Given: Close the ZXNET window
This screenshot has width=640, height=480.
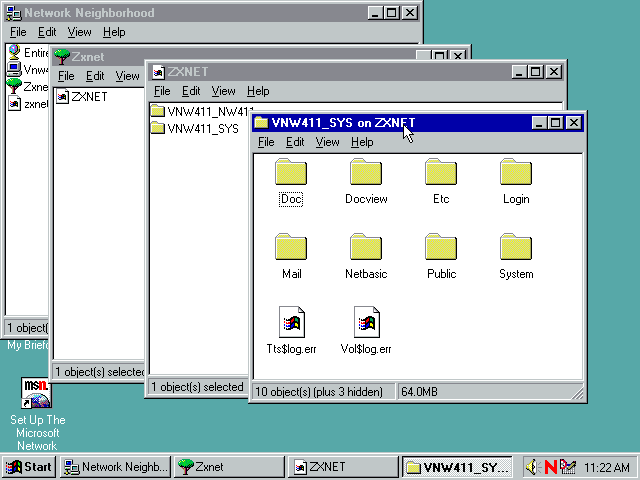Looking at the screenshot, I should pyautogui.click(x=554, y=72).
